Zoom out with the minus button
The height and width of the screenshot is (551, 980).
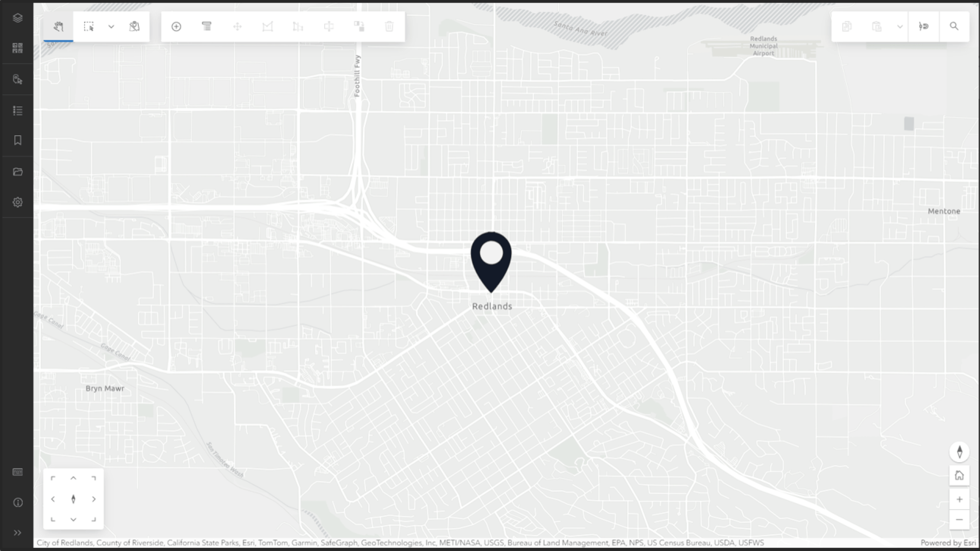tap(960, 520)
